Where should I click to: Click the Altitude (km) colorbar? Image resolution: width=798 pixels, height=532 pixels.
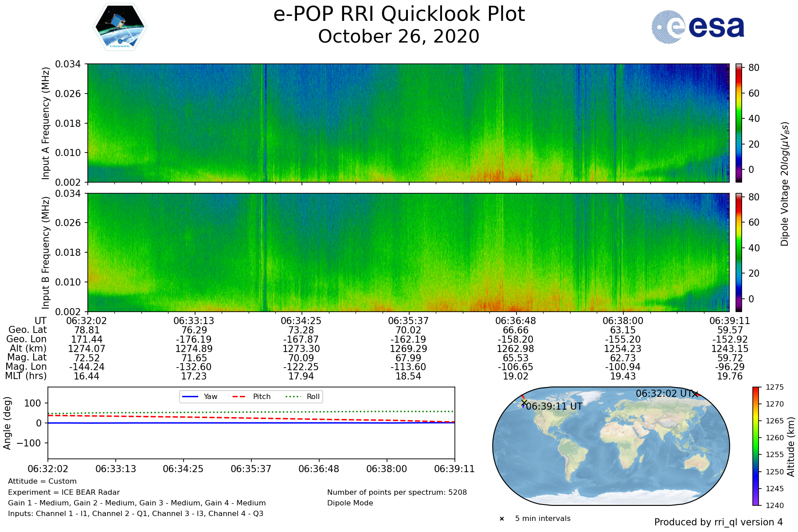pos(755,446)
